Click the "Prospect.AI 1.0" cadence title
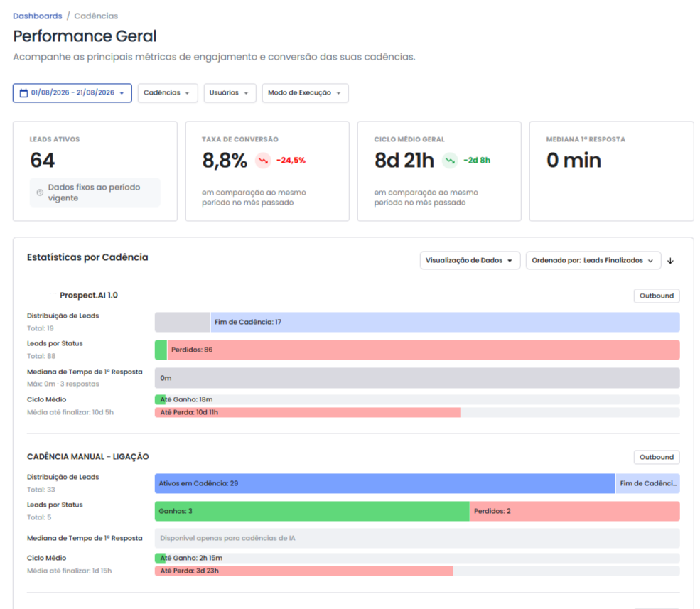Image resolution: width=700 pixels, height=609 pixels. tap(89, 296)
